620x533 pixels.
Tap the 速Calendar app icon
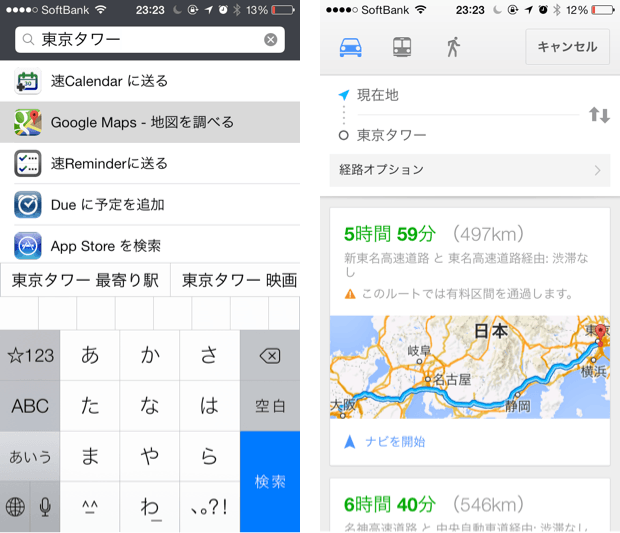point(28,81)
